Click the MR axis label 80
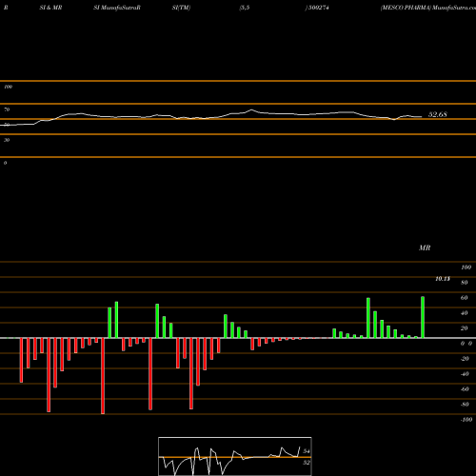 [465, 283]
